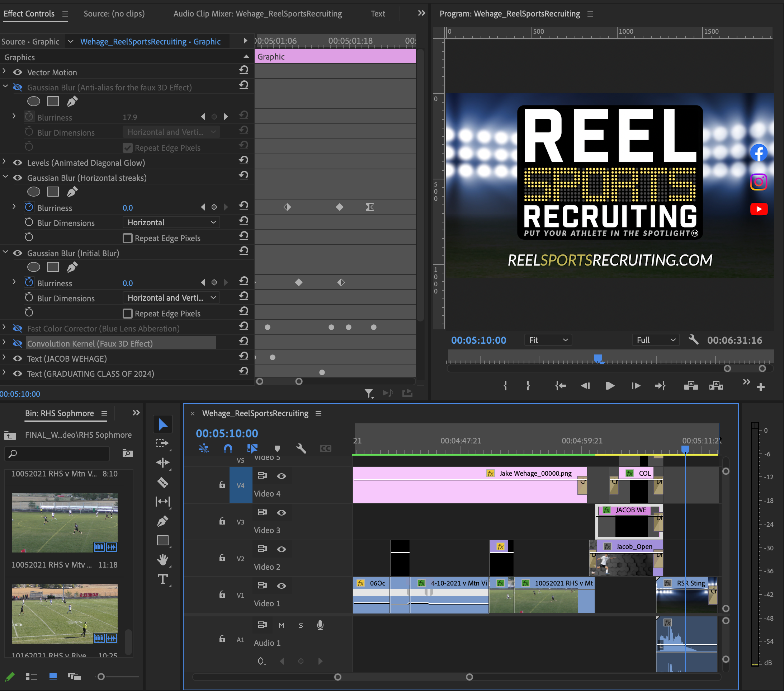Open the Text panel tab
The height and width of the screenshot is (691, 784).
point(377,14)
